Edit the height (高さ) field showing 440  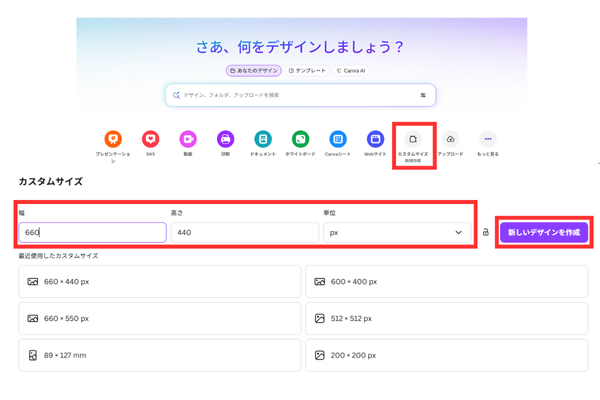(x=245, y=232)
